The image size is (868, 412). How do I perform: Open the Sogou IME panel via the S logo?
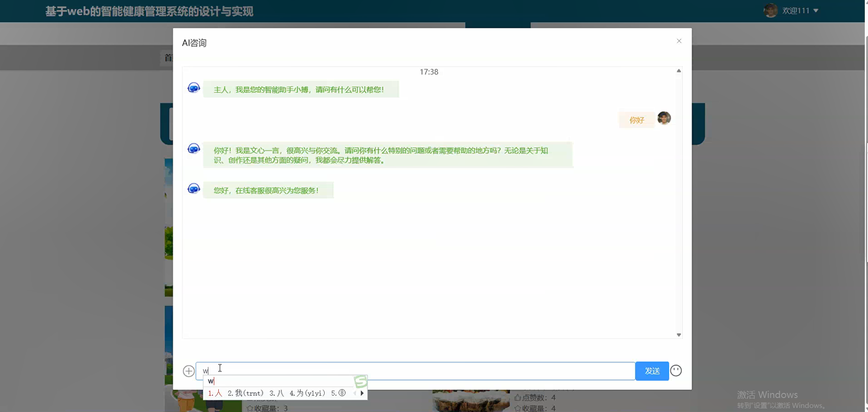coord(360,381)
